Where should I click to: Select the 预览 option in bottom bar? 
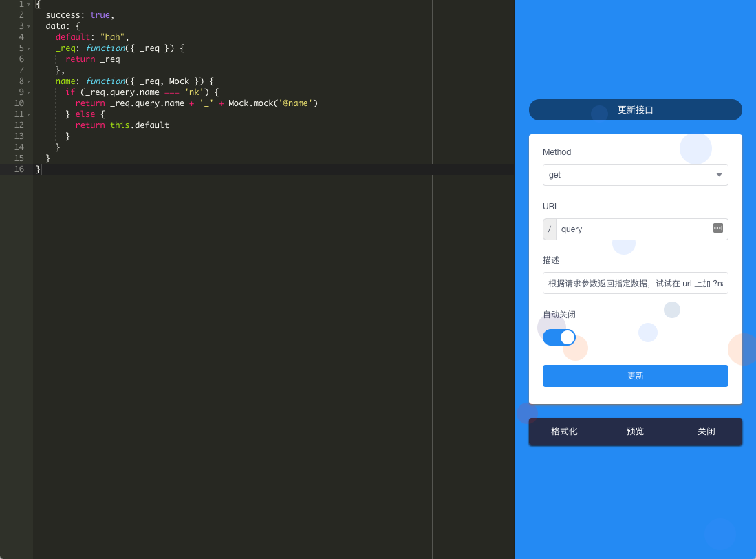[x=635, y=431]
